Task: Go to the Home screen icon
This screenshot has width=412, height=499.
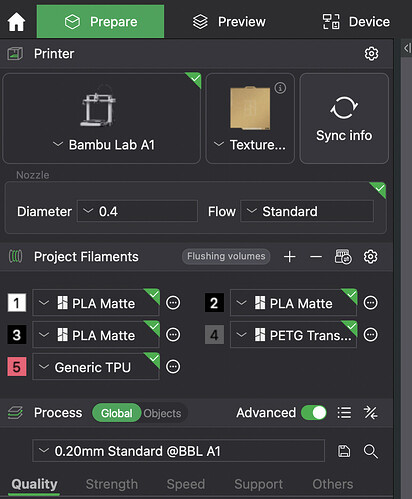Action: pyautogui.click(x=16, y=22)
